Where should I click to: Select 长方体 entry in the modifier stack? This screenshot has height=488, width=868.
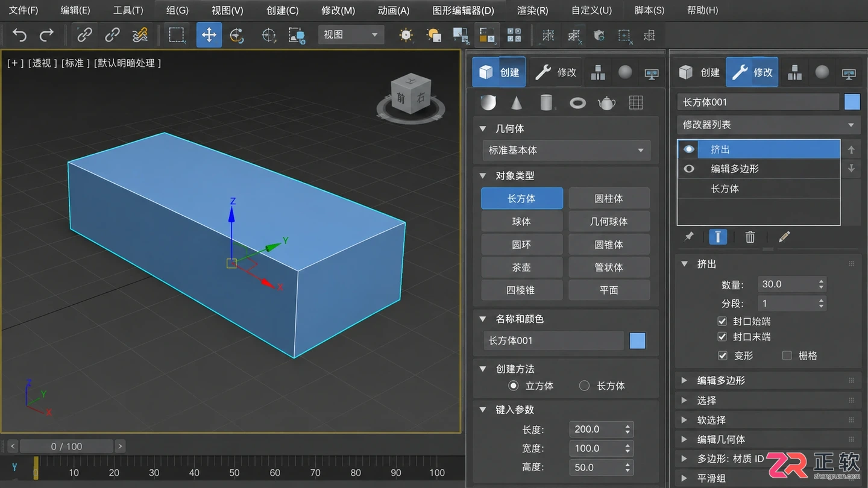[758, 189]
